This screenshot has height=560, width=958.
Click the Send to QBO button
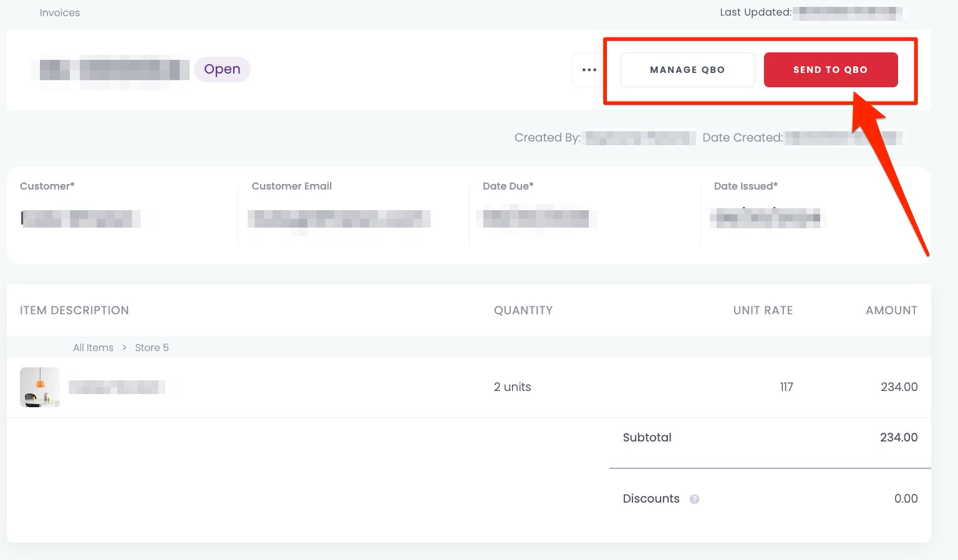tap(831, 70)
